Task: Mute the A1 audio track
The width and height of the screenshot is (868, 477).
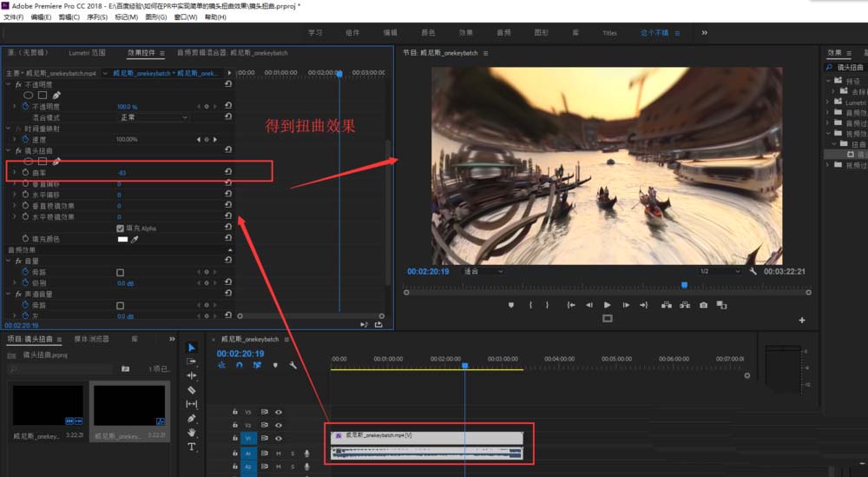Action: (x=279, y=454)
